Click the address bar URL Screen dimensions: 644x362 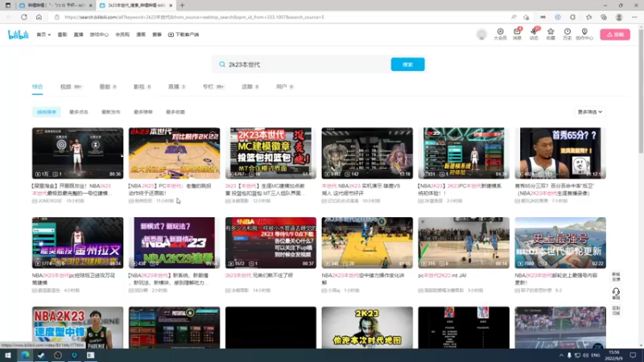[194, 17]
